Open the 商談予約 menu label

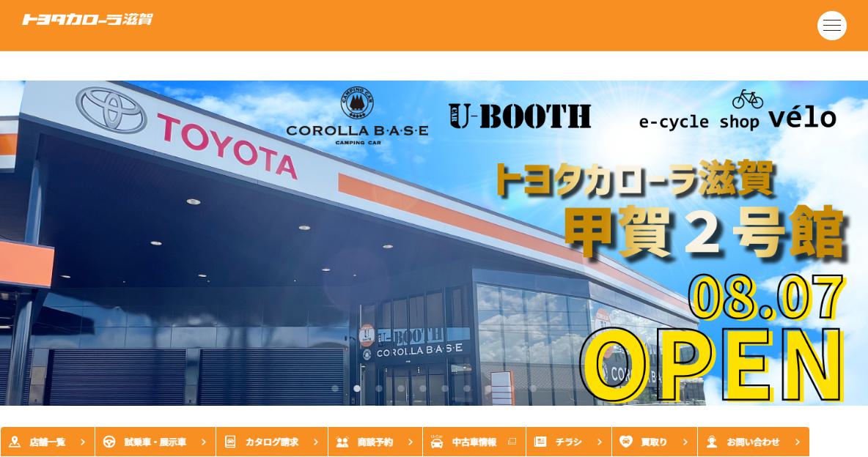(x=375, y=442)
